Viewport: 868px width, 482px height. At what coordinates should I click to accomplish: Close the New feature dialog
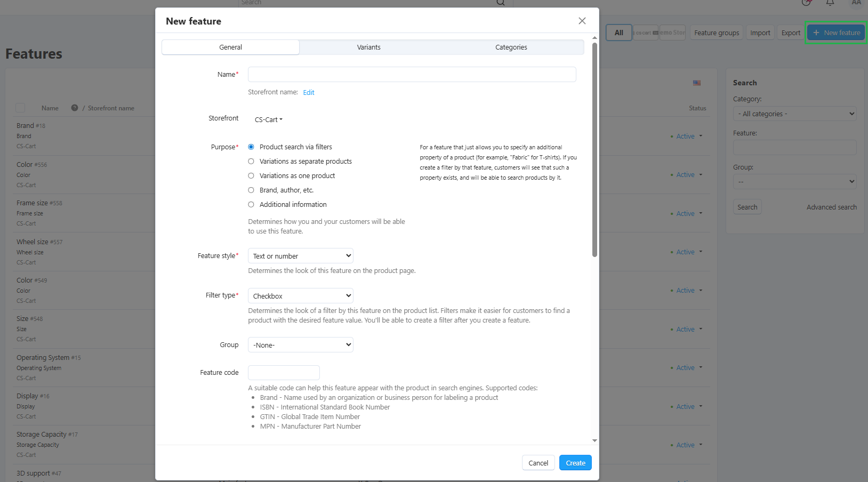point(582,21)
